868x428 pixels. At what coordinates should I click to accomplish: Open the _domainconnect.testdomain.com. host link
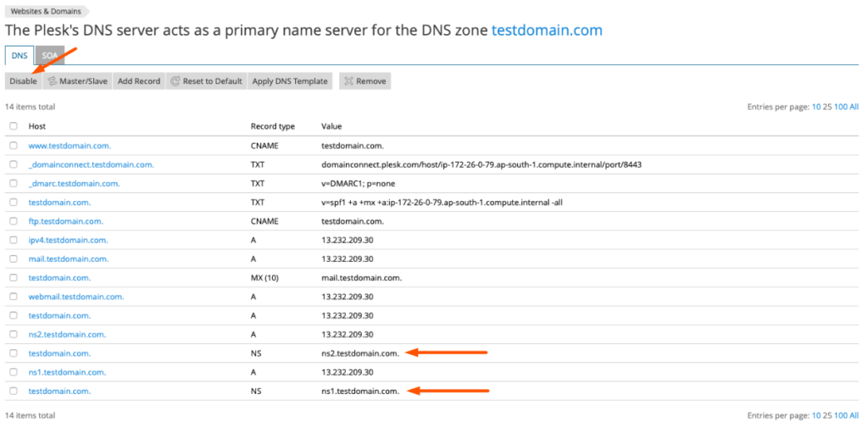click(x=92, y=164)
